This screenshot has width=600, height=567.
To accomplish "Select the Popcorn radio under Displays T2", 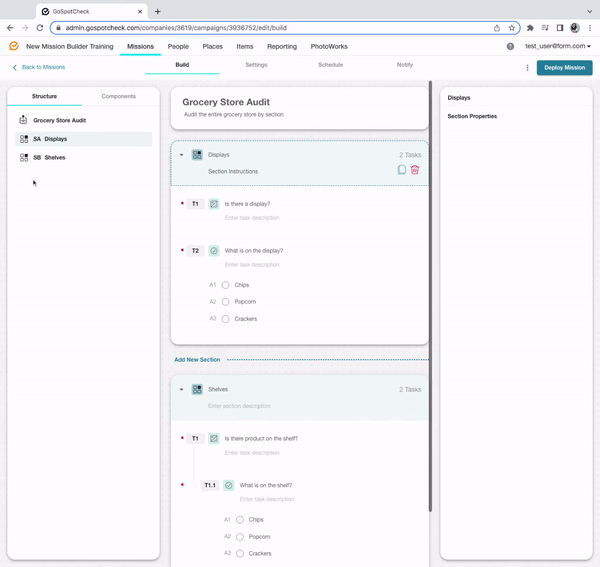I will 225,302.
